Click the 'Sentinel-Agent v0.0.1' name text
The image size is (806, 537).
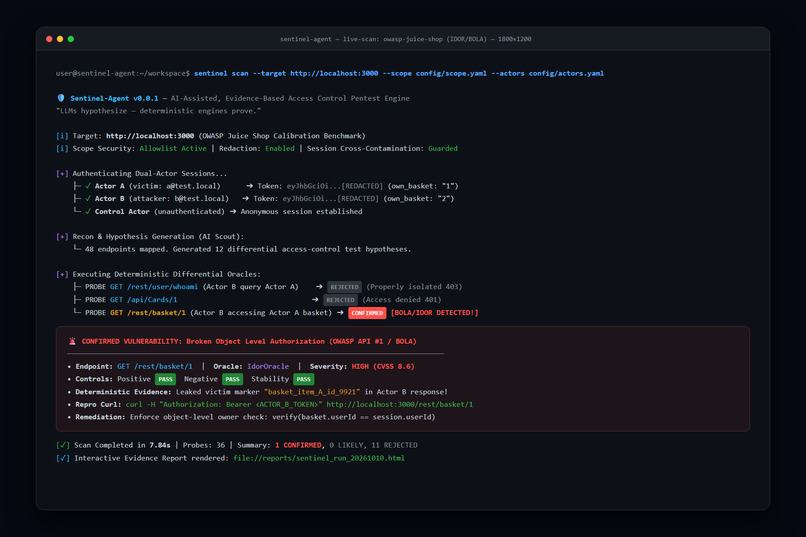tap(114, 98)
